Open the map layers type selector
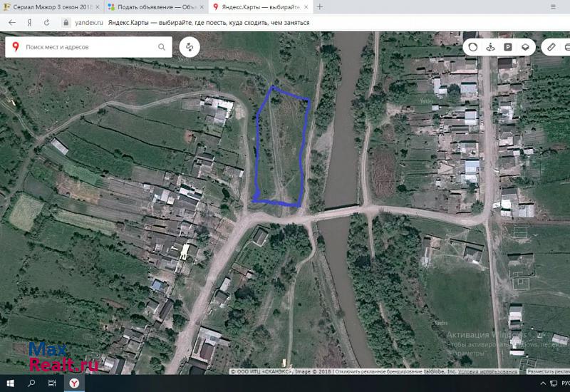Screen dimensions: 570x392 click(x=525, y=47)
